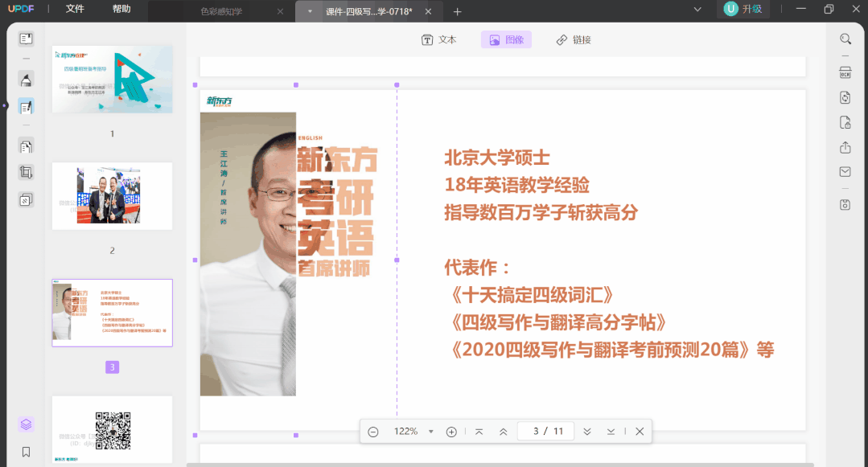
Task: Switch to the 色彩感知学 tab
Action: 221,11
